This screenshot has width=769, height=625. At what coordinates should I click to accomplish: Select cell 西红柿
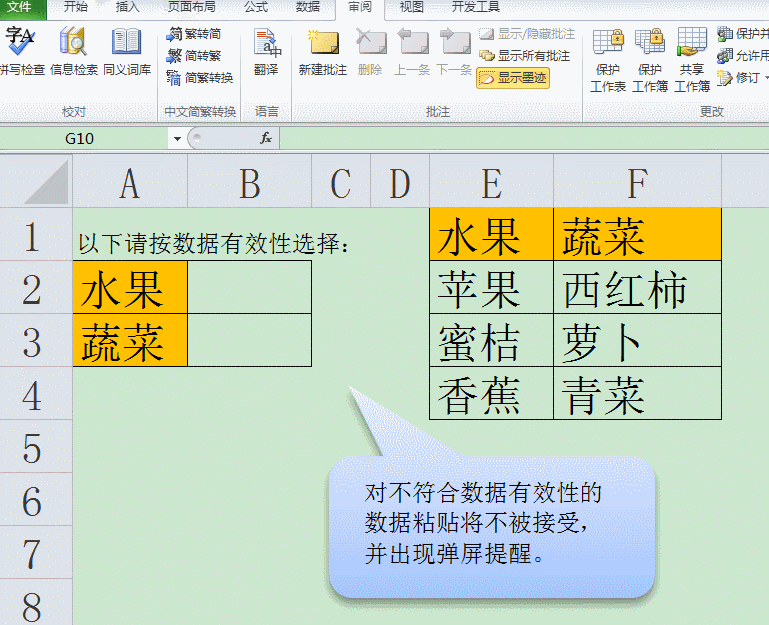click(x=637, y=287)
